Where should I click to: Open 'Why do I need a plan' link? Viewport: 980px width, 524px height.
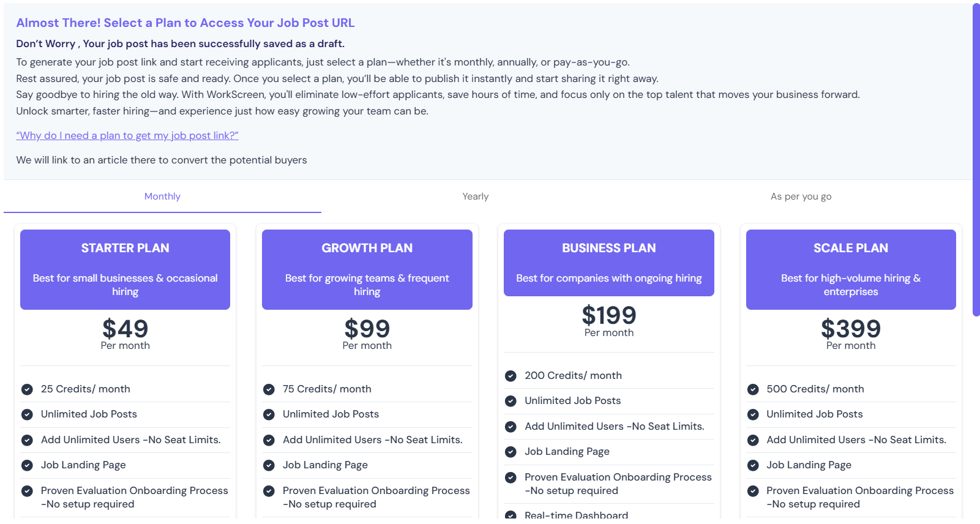click(x=127, y=135)
